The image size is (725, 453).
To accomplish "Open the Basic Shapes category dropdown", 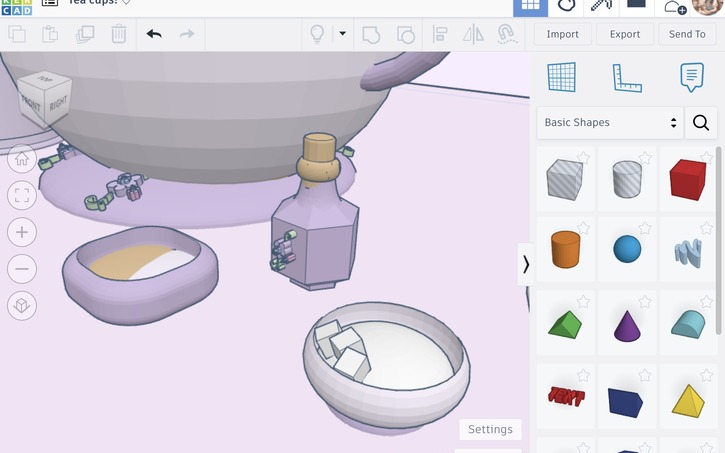I will click(x=610, y=122).
